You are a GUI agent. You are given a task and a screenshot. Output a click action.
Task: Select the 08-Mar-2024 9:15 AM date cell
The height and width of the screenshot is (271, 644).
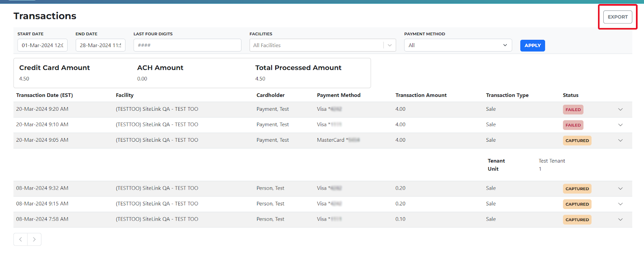point(42,204)
